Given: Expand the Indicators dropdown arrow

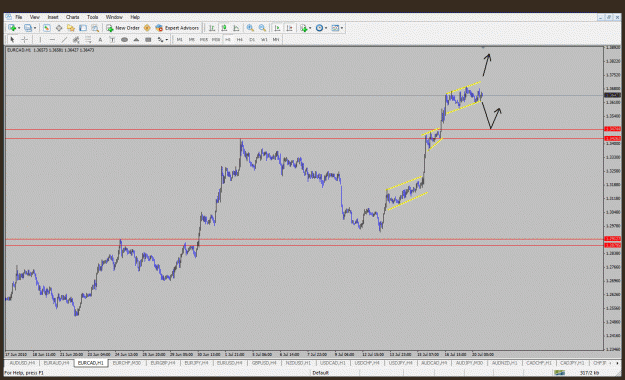Looking at the screenshot, I should click(x=310, y=28).
